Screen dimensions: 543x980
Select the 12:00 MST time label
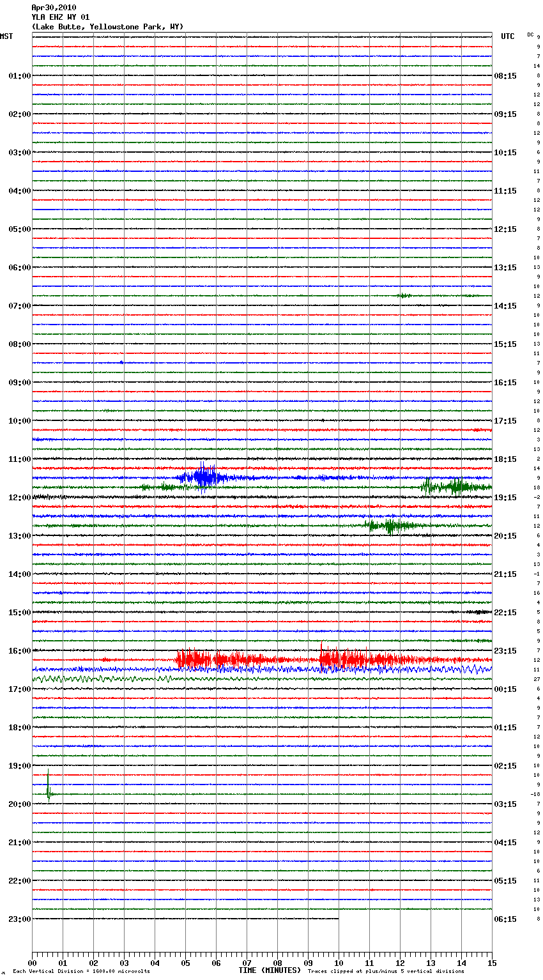19,498
